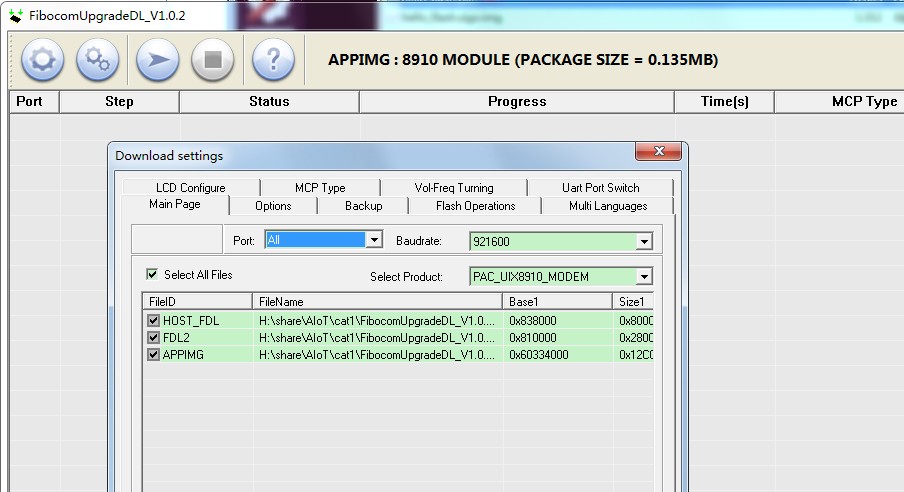Open Settings with the double-gear icon

tap(97, 59)
